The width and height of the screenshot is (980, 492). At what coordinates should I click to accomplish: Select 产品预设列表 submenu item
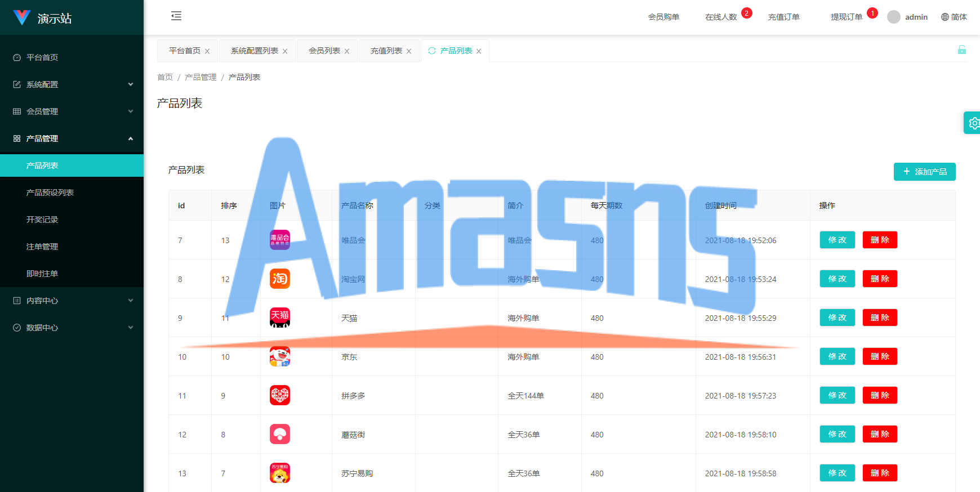coord(72,193)
